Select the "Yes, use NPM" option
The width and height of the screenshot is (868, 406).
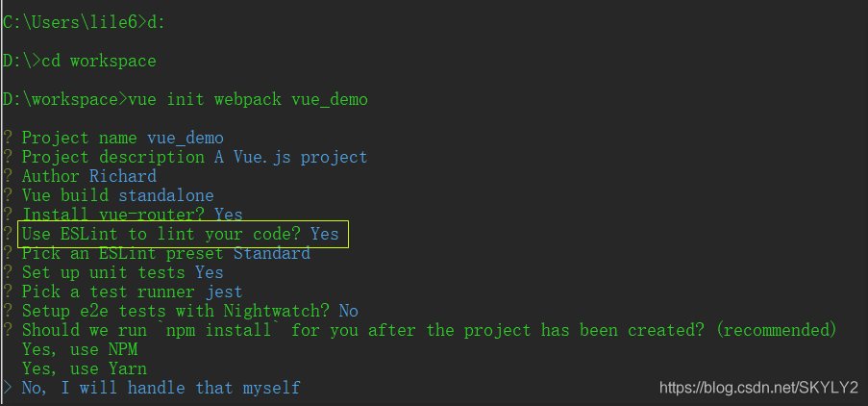click(x=80, y=349)
